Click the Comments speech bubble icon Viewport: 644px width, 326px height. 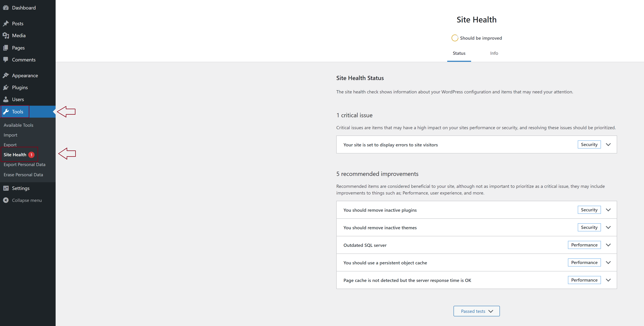point(6,60)
